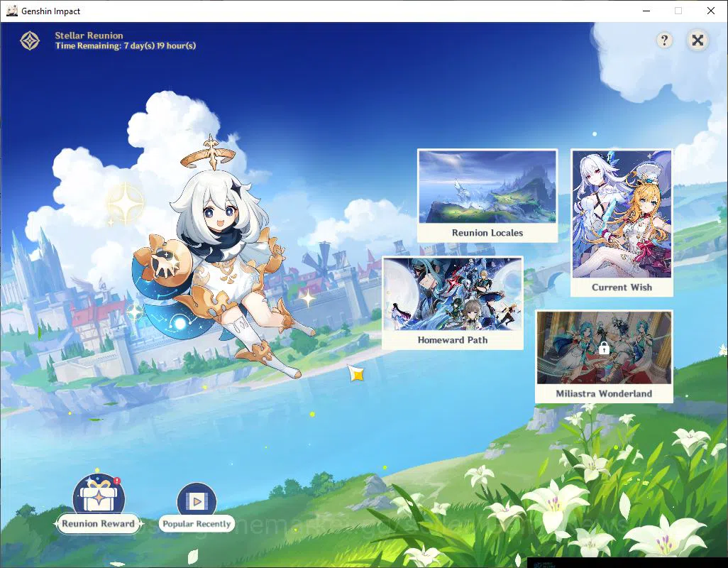Click the Reunion Reward label button

98,524
